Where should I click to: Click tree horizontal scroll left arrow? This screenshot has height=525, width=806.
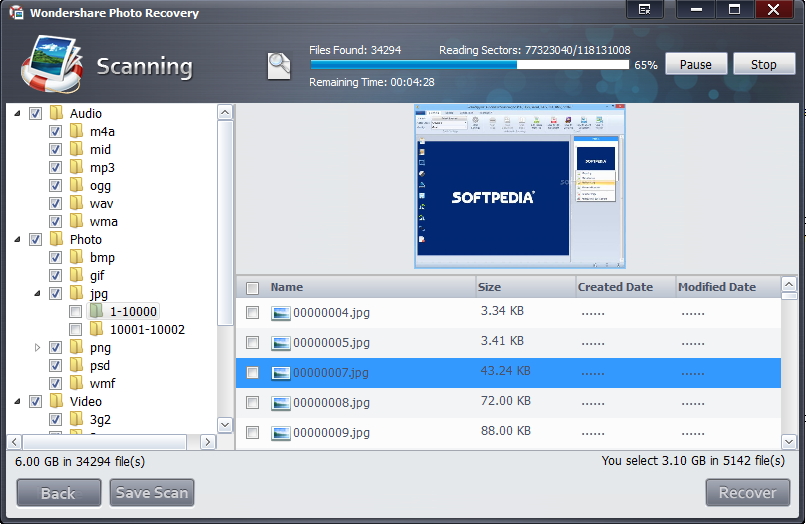pos(14,442)
